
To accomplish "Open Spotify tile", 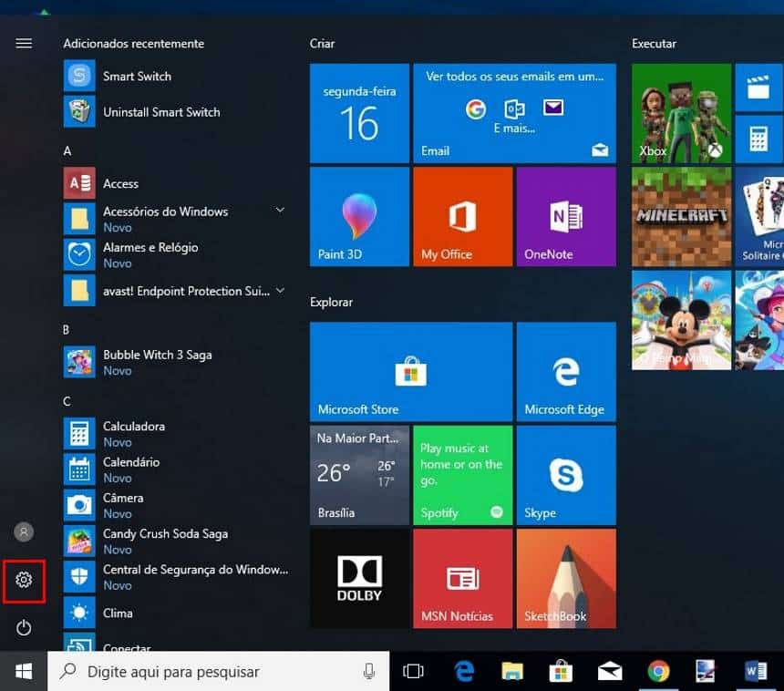I will click(463, 475).
